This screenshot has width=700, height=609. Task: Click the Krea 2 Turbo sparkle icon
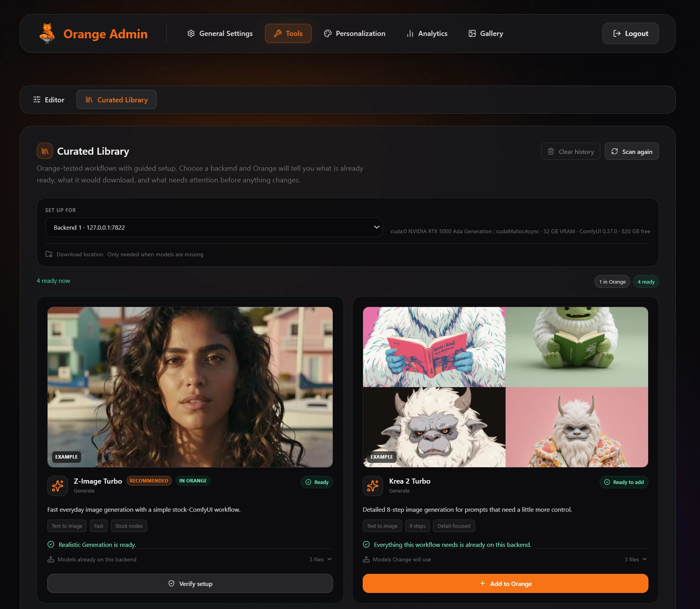[373, 486]
